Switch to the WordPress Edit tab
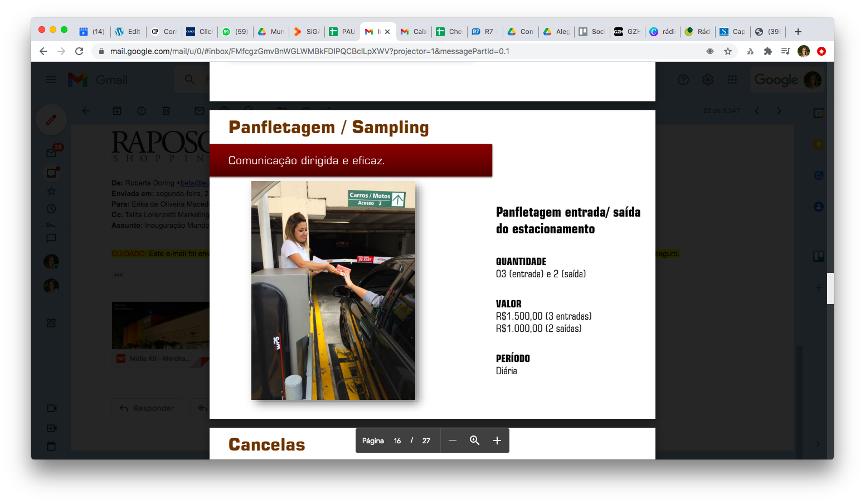This screenshot has height=504, width=865. point(128,32)
